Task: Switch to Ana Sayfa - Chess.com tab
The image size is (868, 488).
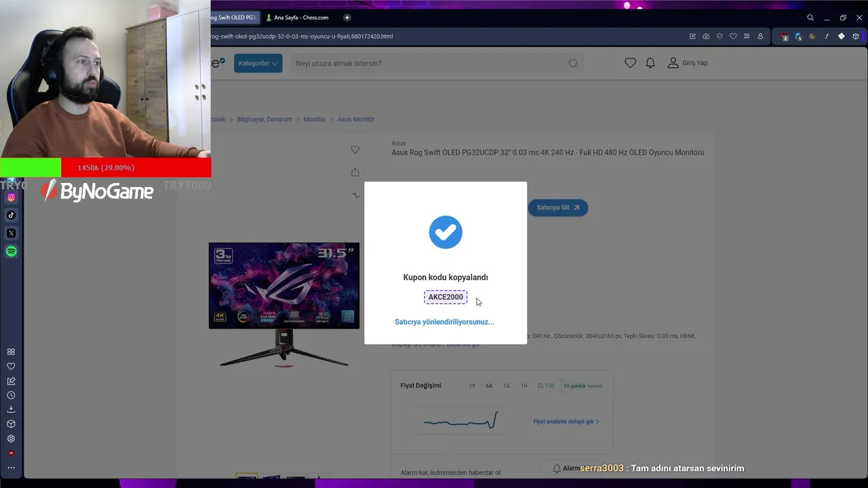Action: (x=297, y=18)
